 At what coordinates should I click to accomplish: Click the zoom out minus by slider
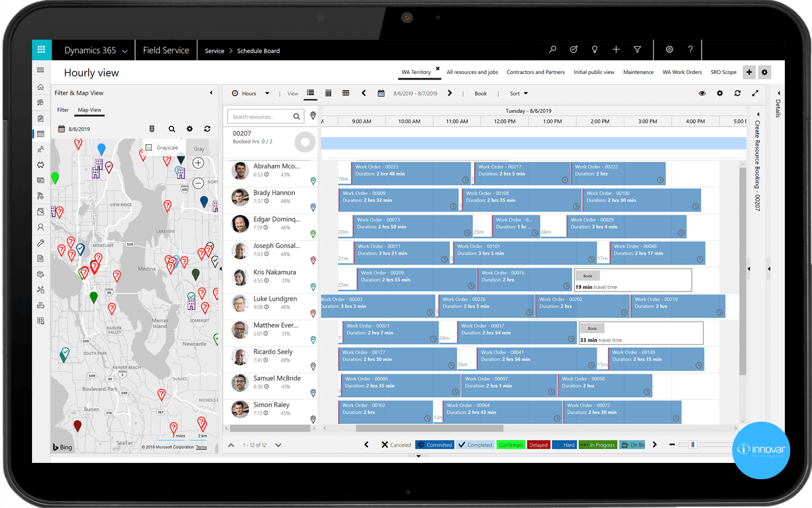click(x=672, y=444)
